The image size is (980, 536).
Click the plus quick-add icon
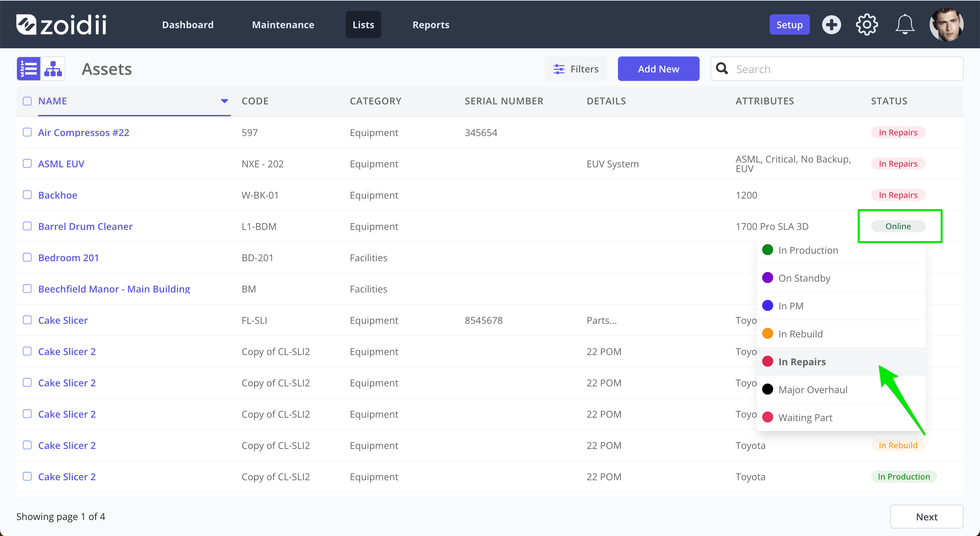pyautogui.click(x=831, y=25)
